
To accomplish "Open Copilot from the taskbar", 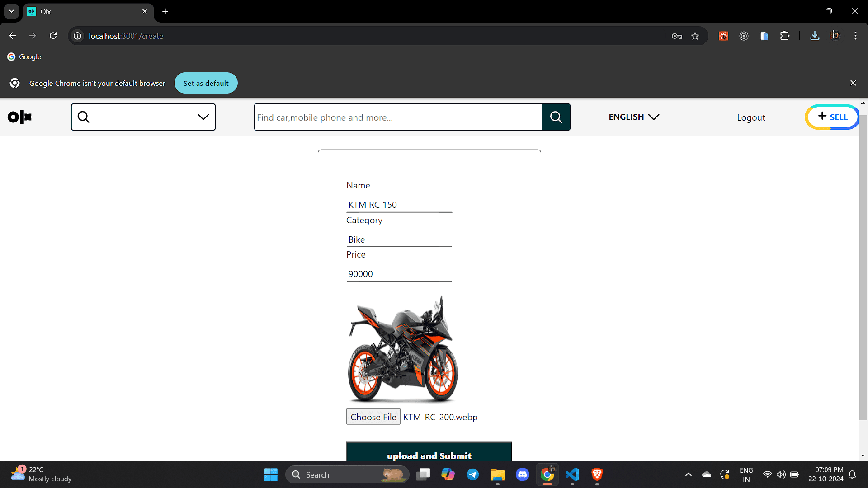I will [x=448, y=474].
